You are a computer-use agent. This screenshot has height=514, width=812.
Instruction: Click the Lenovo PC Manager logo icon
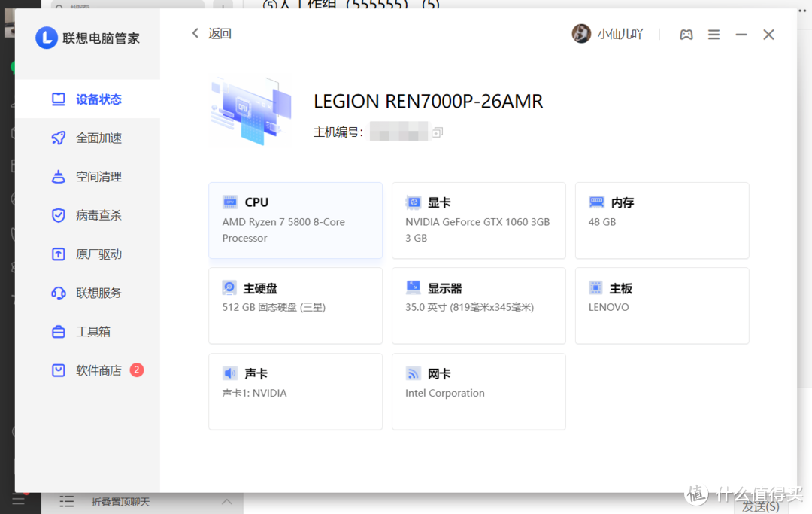[x=46, y=38]
